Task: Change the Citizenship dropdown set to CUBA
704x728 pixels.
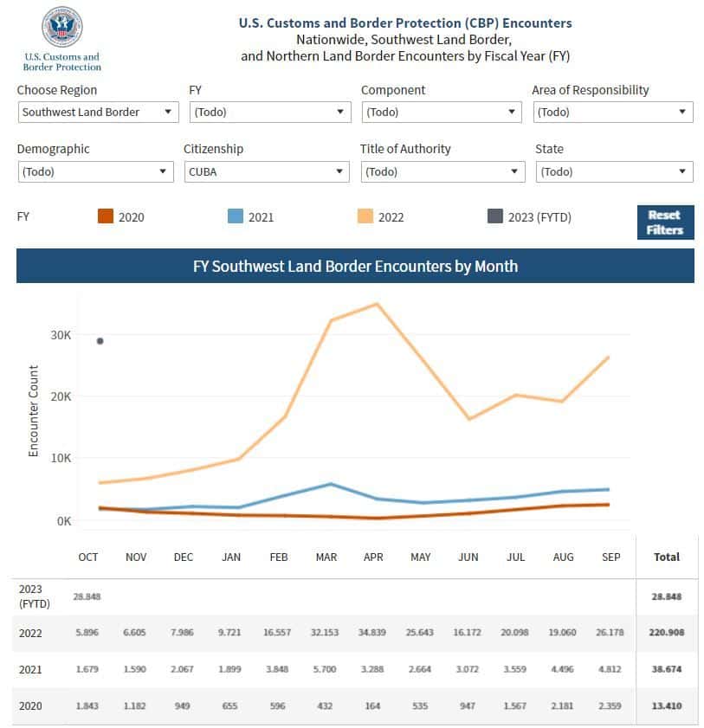Action: click(x=267, y=171)
